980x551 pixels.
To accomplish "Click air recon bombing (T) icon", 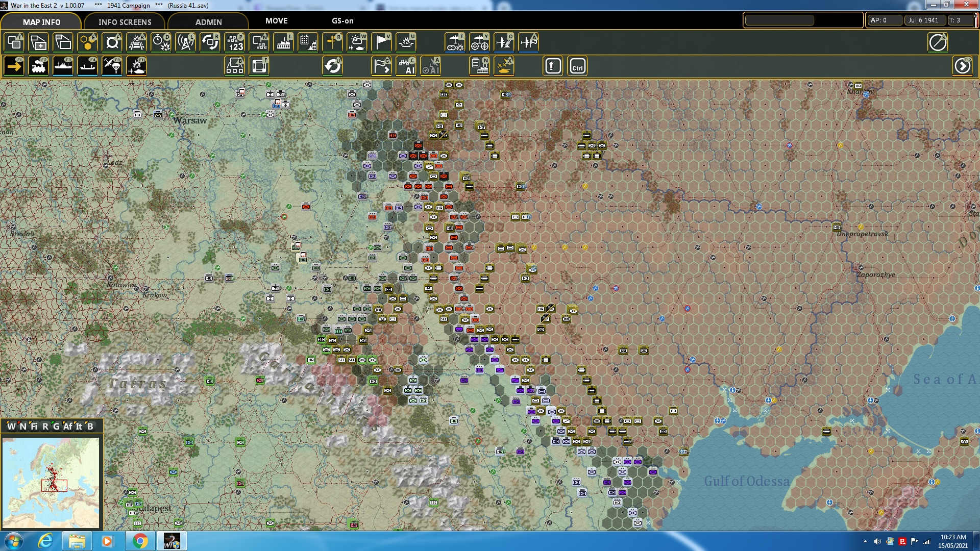I will click(455, 42).
